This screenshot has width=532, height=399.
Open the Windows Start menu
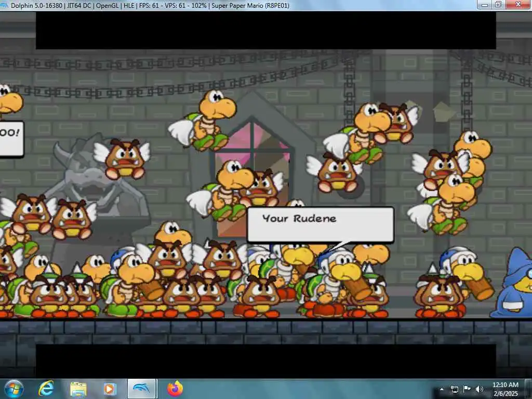point(14,389)
